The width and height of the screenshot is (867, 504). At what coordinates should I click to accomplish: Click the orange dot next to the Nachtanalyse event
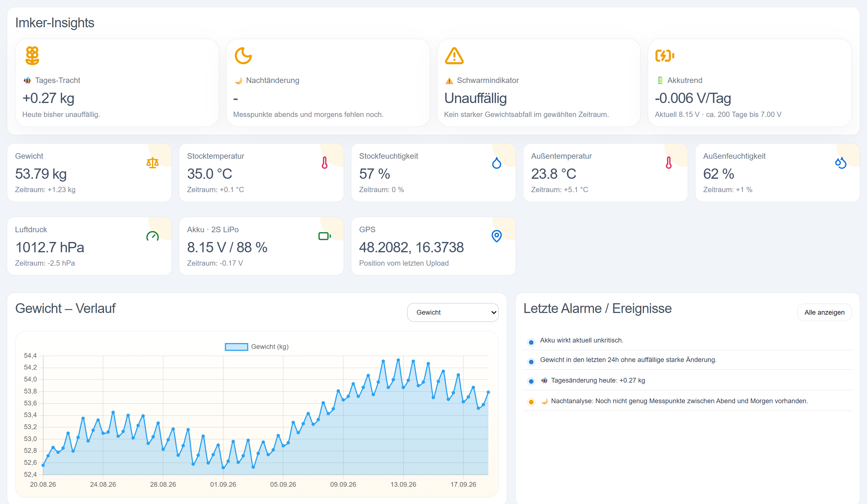click(531, 402)
